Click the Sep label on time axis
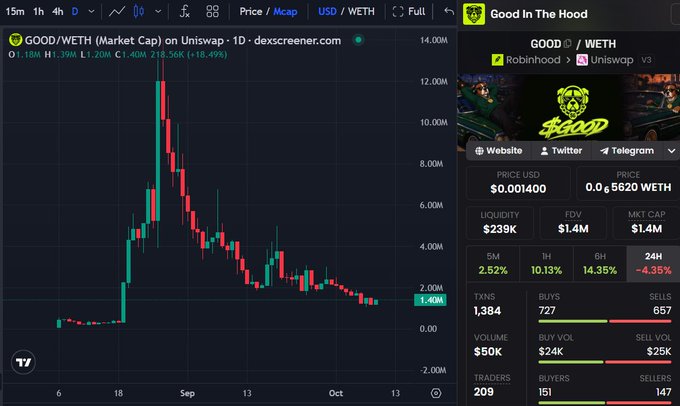The image size is (680, 406). point(187,393)
